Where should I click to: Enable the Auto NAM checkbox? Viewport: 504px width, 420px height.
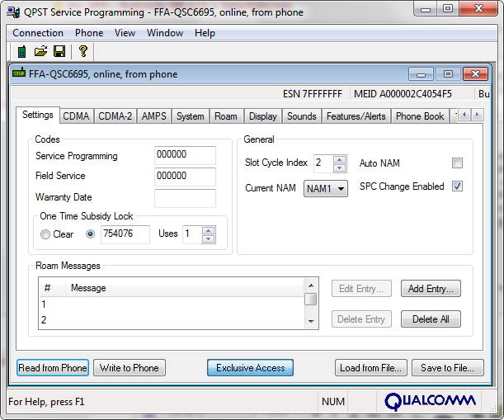tap(457, 163)
